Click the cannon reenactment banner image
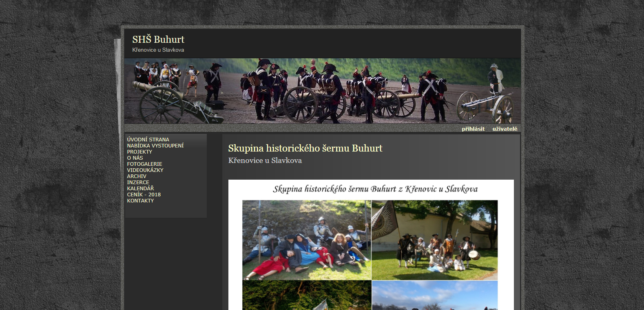Screen dimensions: 644x310 pyautogui.click(x=322, y=91)
